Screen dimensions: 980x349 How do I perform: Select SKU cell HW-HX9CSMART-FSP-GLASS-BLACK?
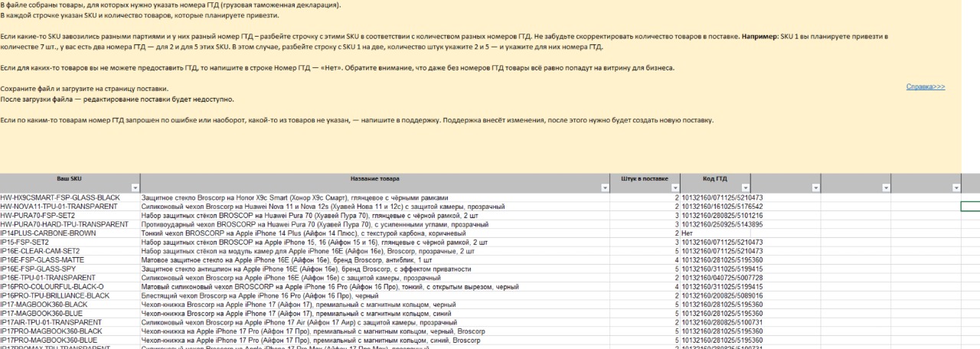click(70, 197)
